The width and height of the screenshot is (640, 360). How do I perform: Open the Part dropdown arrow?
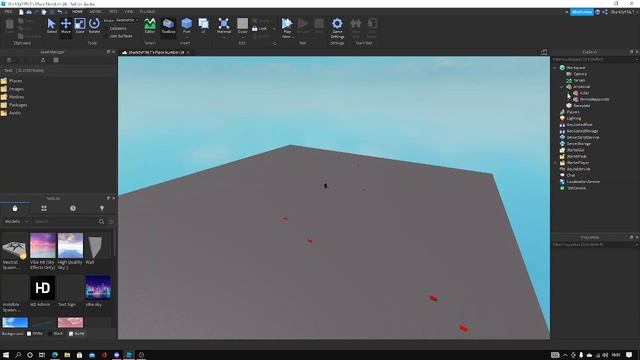pos(187,37)
